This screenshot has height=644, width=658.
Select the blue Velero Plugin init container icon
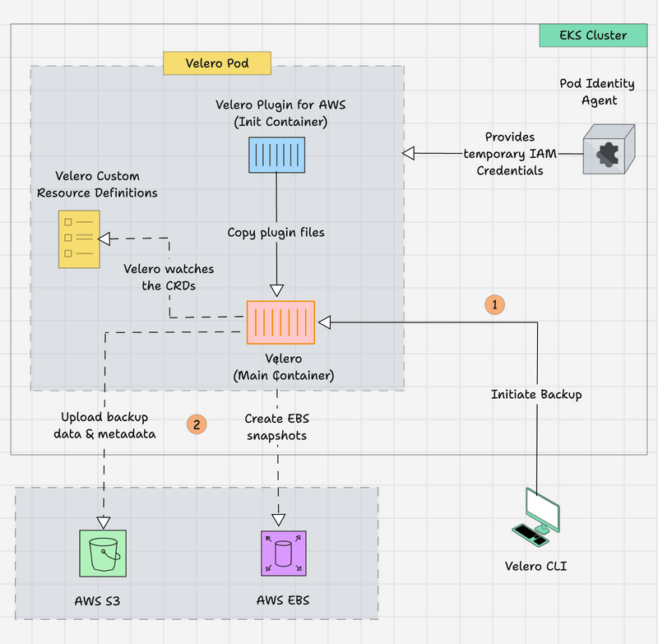[276, 155]
